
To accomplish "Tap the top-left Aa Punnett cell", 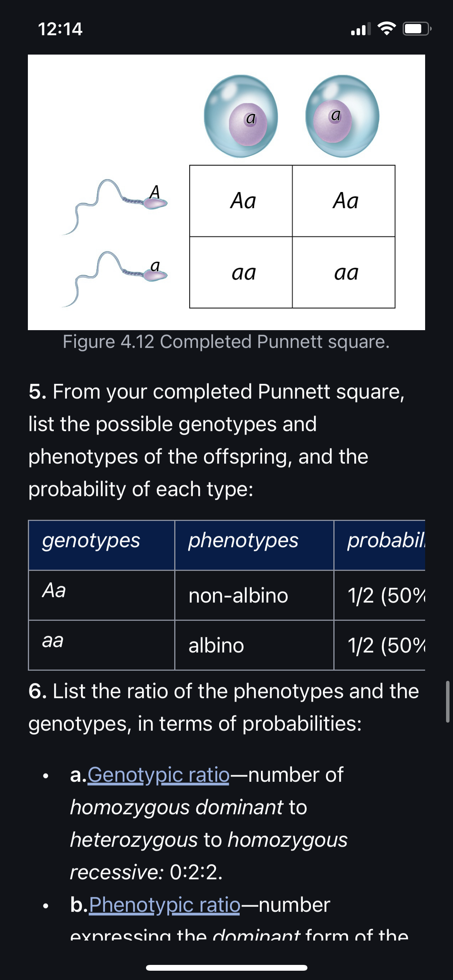I will pyautogui.click(x=241, y=201).
